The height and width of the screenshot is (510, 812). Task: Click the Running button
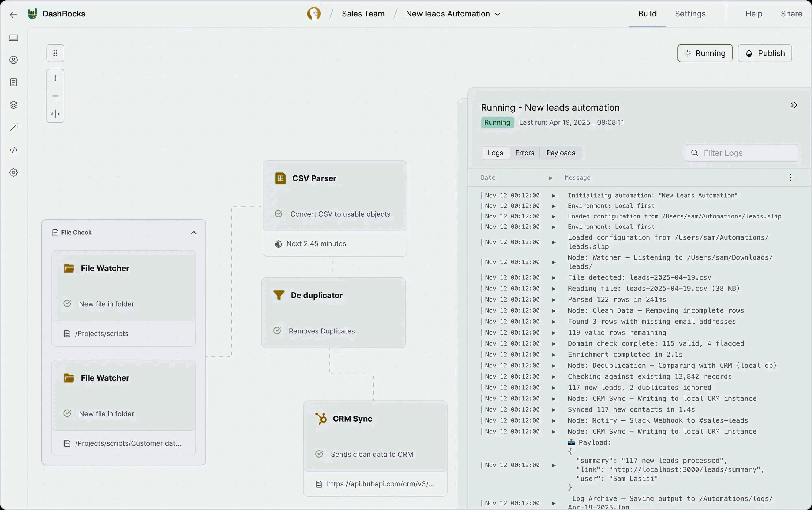(x=705, y=53)
